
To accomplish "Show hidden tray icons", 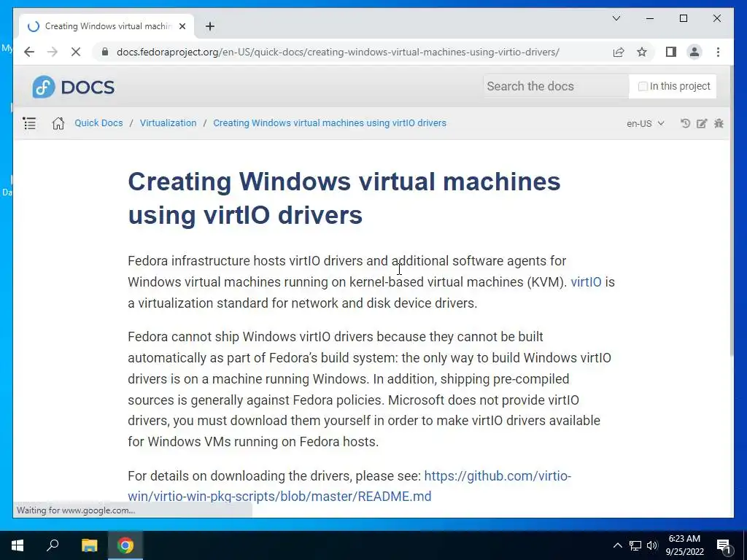I will click(x=617, y=545).
